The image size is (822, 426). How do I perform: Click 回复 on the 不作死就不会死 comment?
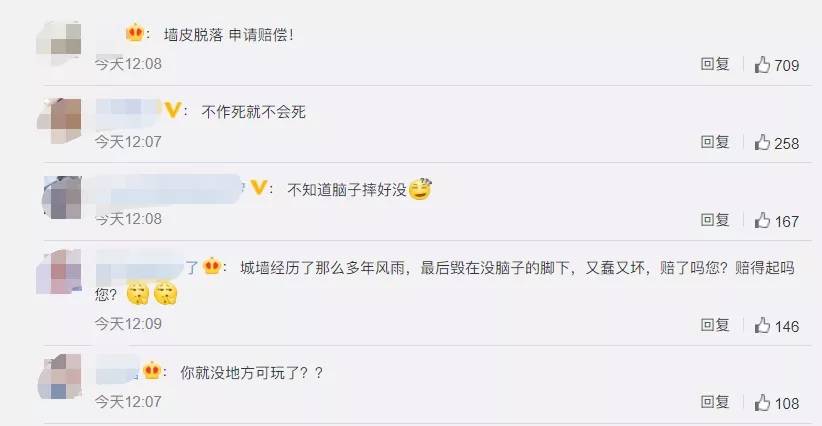click(x=715, y=141)
